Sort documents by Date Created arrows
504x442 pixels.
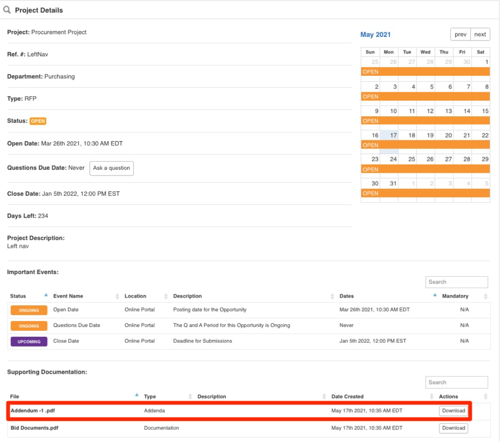(x=432, y=396)
